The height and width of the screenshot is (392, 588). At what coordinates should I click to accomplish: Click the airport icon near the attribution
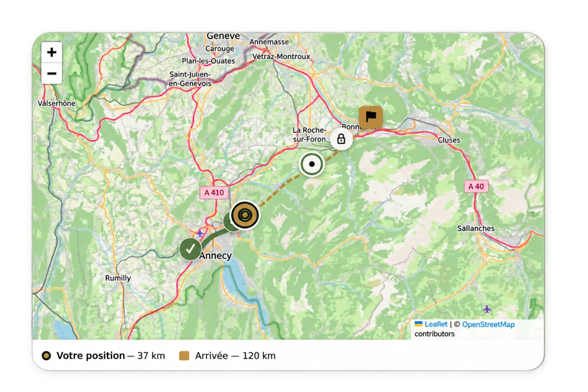coord(487,309)
